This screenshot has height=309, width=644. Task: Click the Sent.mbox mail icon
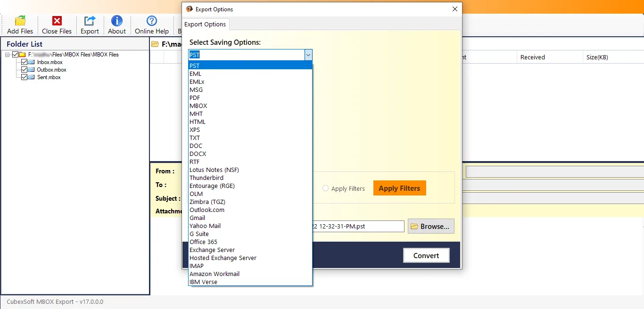tap(32, 77)
